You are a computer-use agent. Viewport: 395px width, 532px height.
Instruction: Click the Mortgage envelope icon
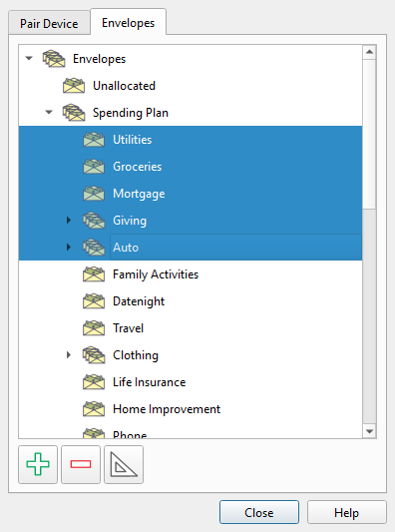(x=94, y=194)
